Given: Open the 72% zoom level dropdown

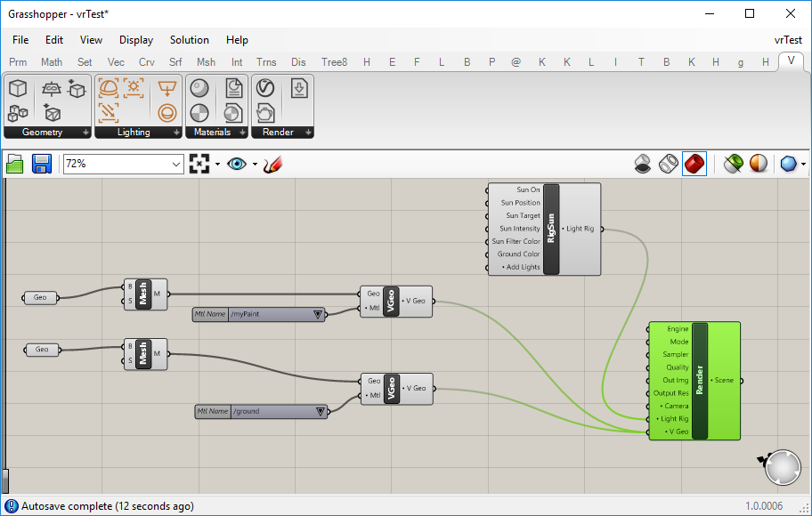Looking at the screenshot, I should point(176,165).
